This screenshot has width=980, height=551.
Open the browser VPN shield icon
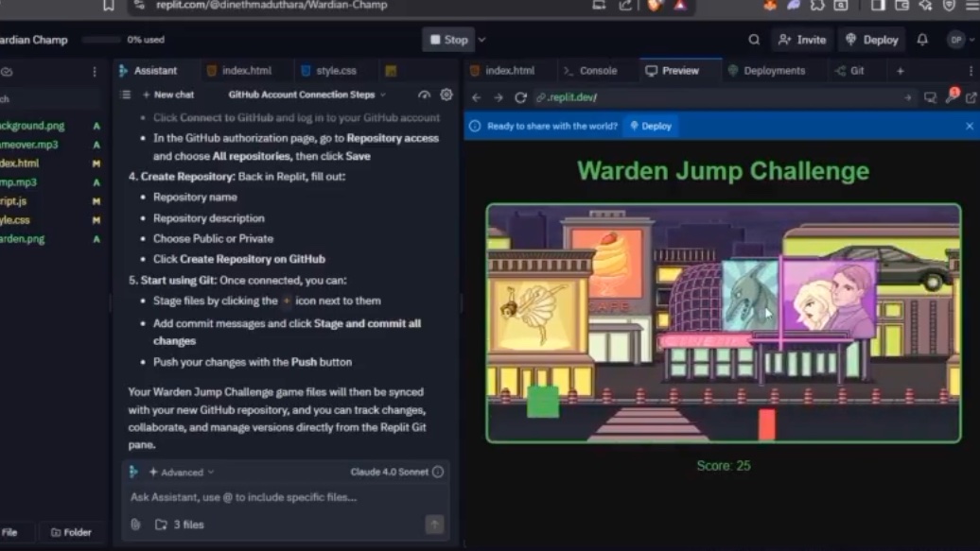pyautogui.click(x=949, y=5)
